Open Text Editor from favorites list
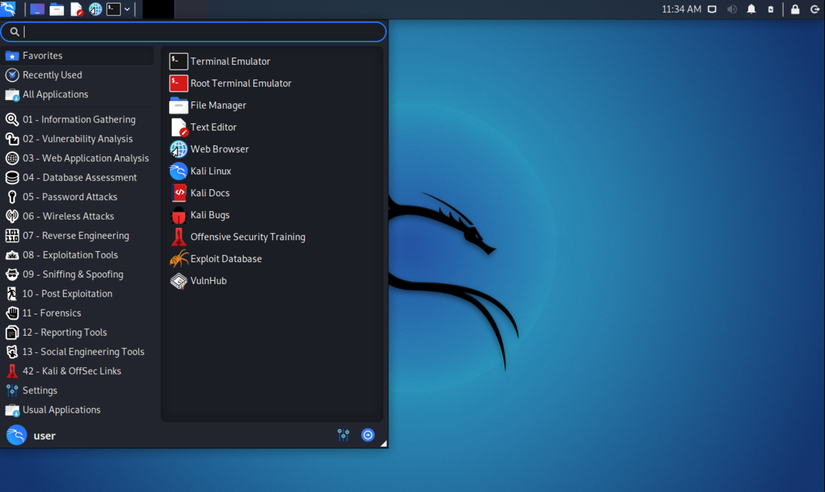The image size is (825, 492). 272,127
